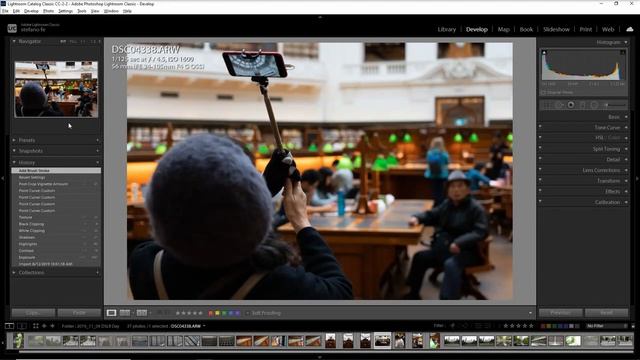Open the second window display icon

[22, 326]
